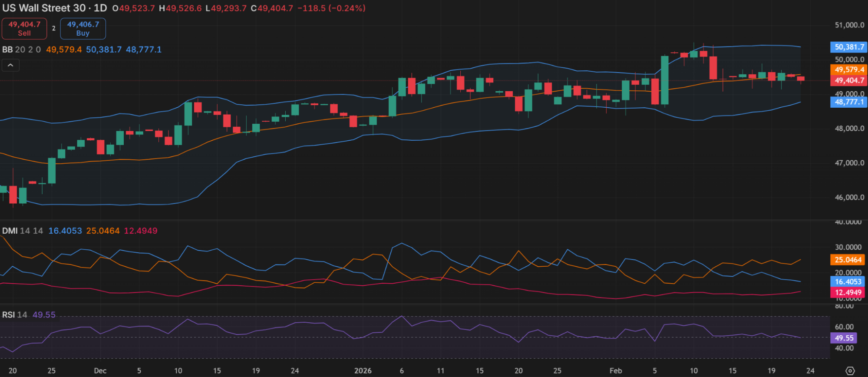Open chart settings gear at bottom right

850,370
